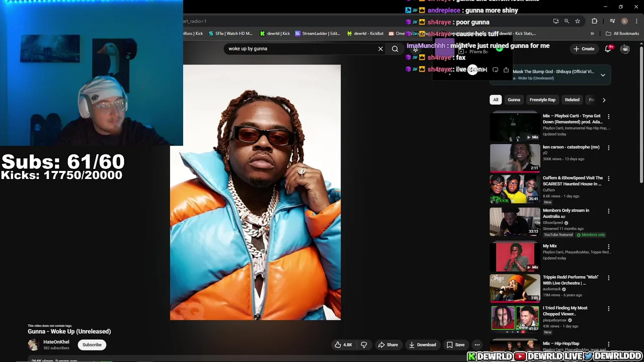Select the Gunna filter chip

514,100
